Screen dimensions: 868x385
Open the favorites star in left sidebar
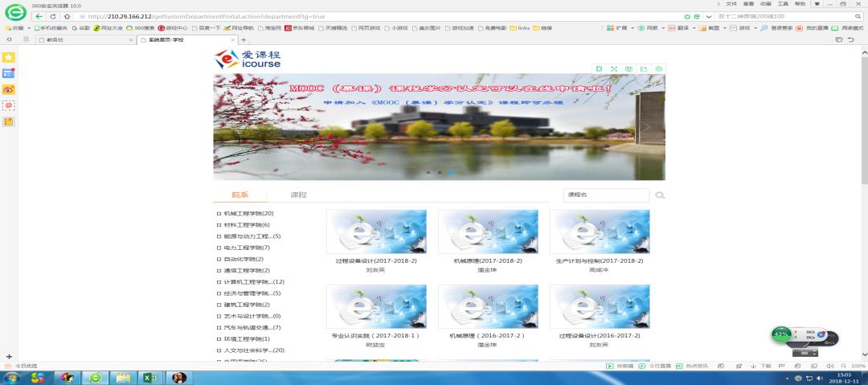pos(9,58)
